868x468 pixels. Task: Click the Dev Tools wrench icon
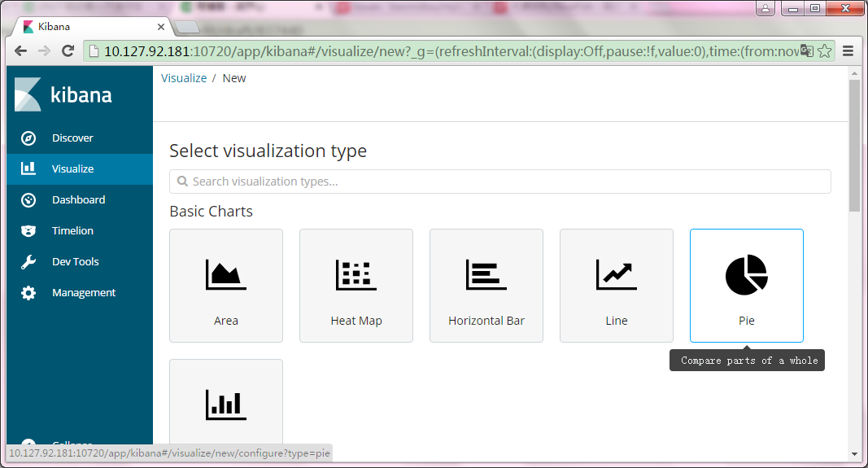(28, 262)
